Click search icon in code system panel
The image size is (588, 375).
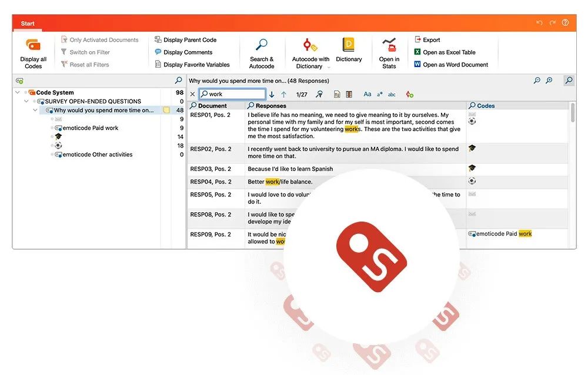tap(179, 81)
